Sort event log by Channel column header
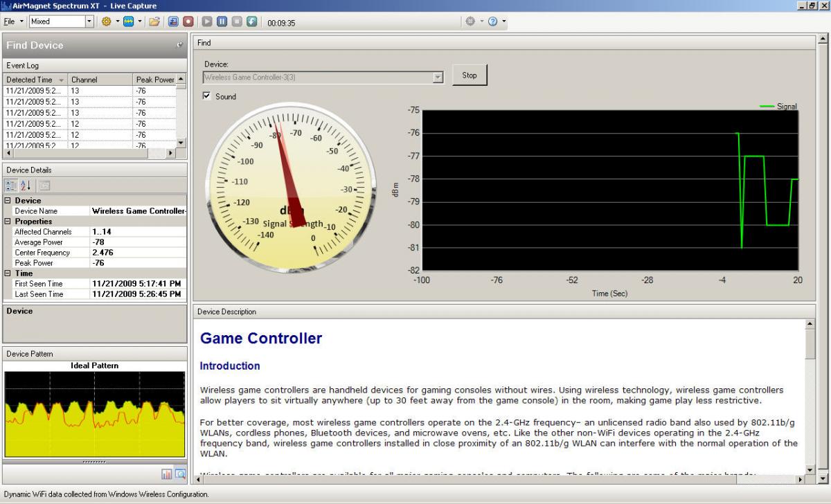The image size is (831, 504). pos(100,80)
